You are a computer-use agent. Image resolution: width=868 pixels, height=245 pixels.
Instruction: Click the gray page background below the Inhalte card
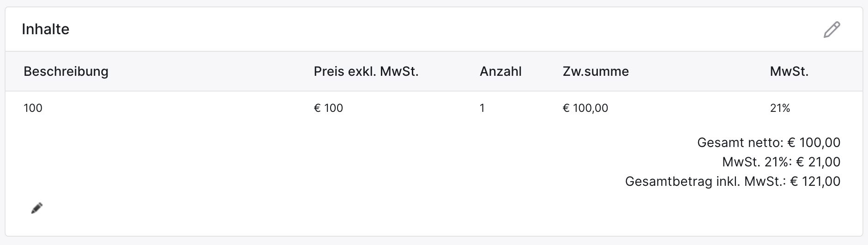pos(434,241)
